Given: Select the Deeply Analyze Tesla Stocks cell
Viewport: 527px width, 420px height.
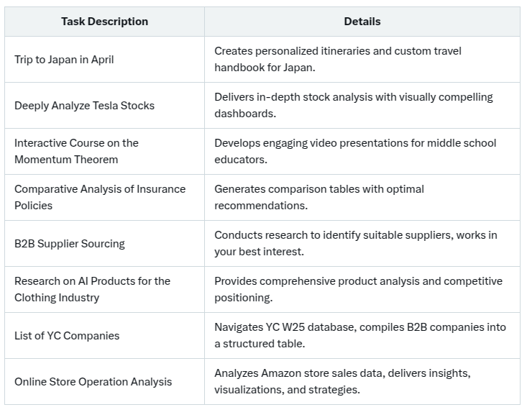Looking at the screenshot, I should 104,106.
